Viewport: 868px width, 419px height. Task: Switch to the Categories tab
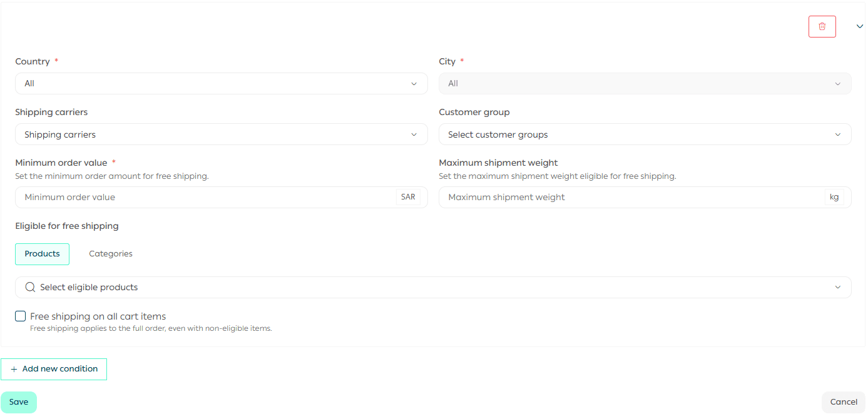point(111,254)
